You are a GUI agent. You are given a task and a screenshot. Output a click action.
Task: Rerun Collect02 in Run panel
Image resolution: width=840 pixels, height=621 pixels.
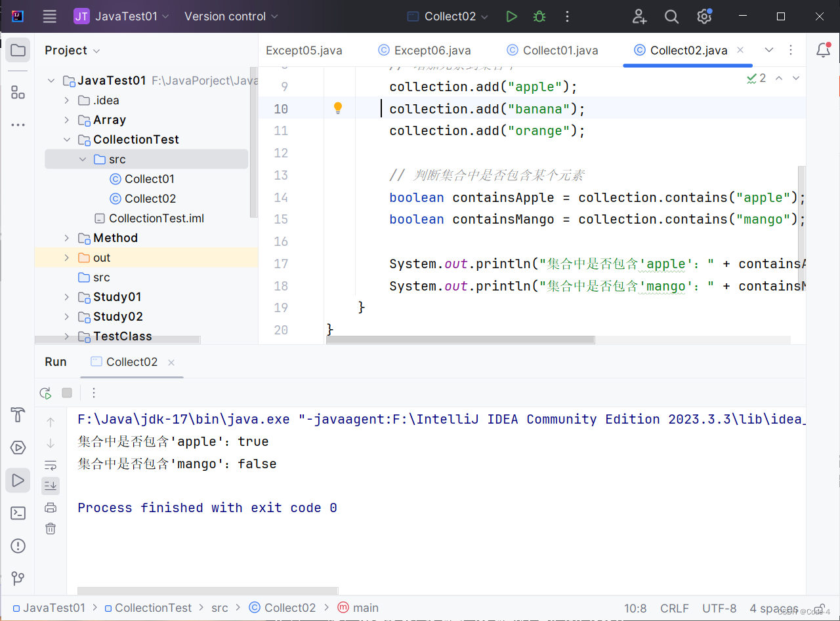pyautogui.click(x=45, y=393)
